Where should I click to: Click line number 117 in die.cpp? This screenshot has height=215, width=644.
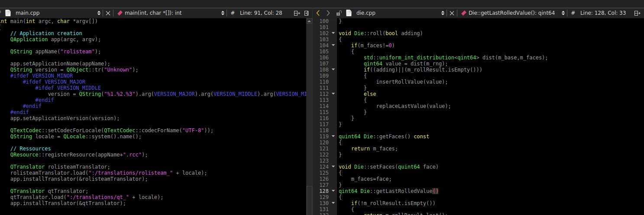pyautogui.click(x=324, y=124)
